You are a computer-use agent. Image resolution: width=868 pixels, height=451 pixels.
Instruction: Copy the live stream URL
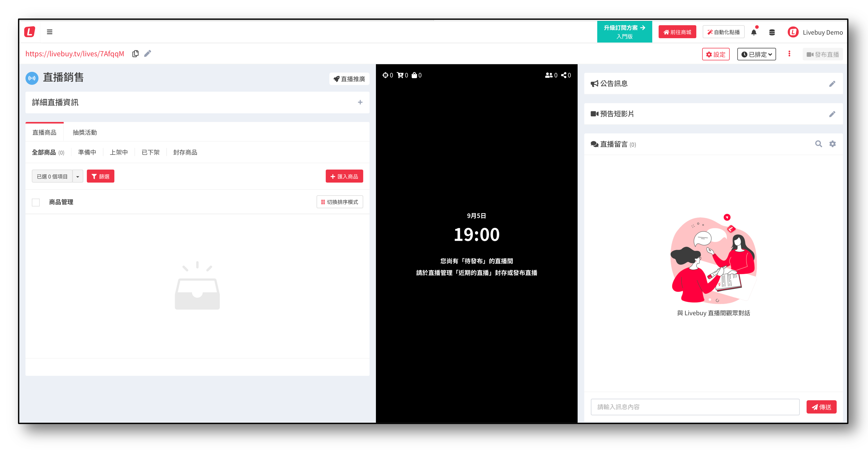136,54
